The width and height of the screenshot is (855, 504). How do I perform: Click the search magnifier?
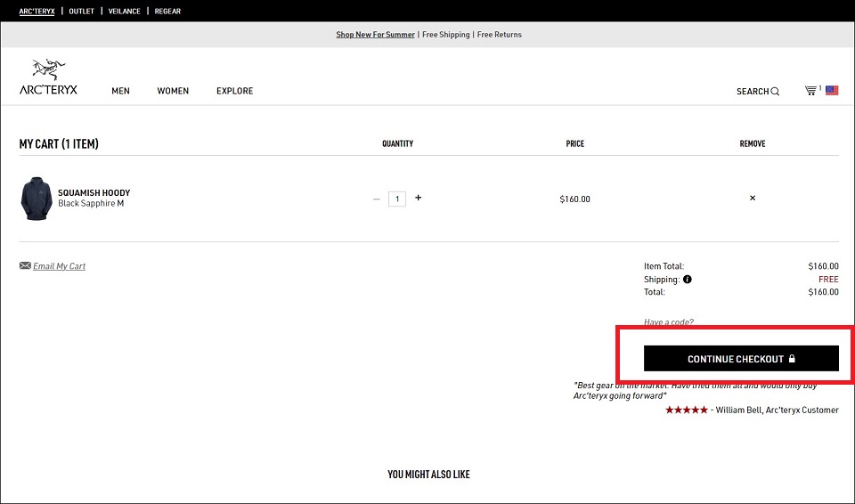(x=775, y=92)
